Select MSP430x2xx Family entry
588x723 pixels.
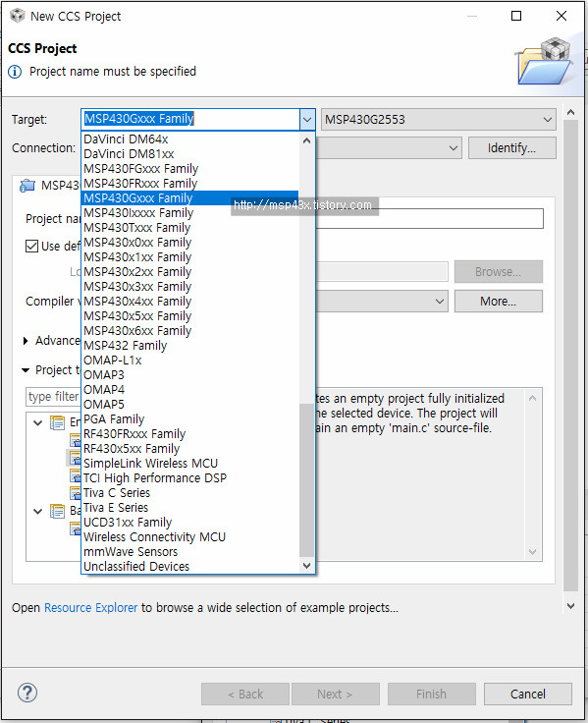[x=189, y=272]
